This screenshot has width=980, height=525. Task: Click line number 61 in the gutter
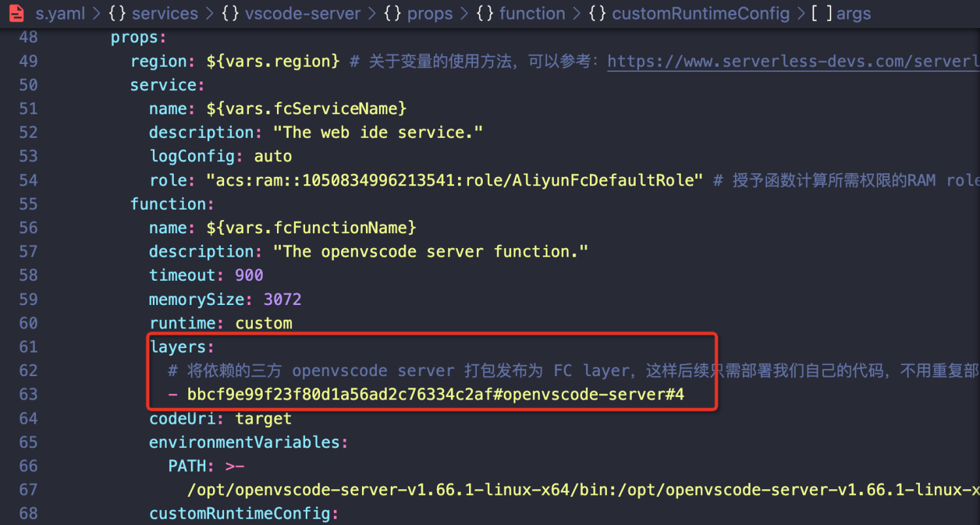(x=28, y=347)
